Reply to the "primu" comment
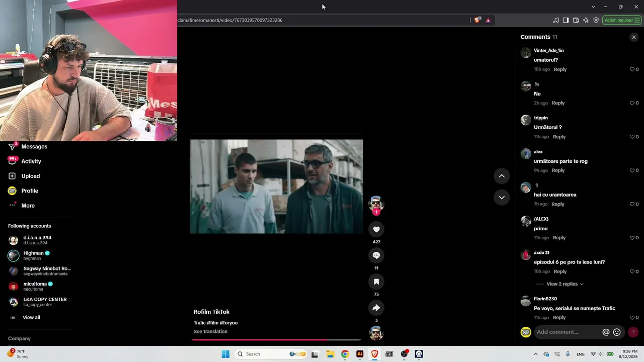Viewport: 644px width, 362px height. pyautogui.click(x=560, y=238)
